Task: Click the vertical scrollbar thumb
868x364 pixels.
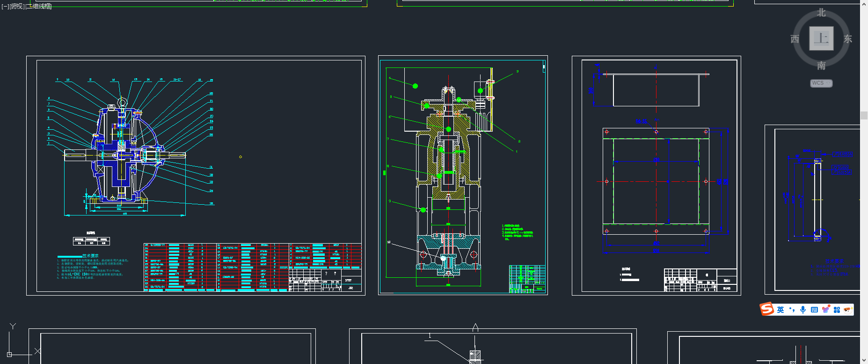Action: pos(864,115)
